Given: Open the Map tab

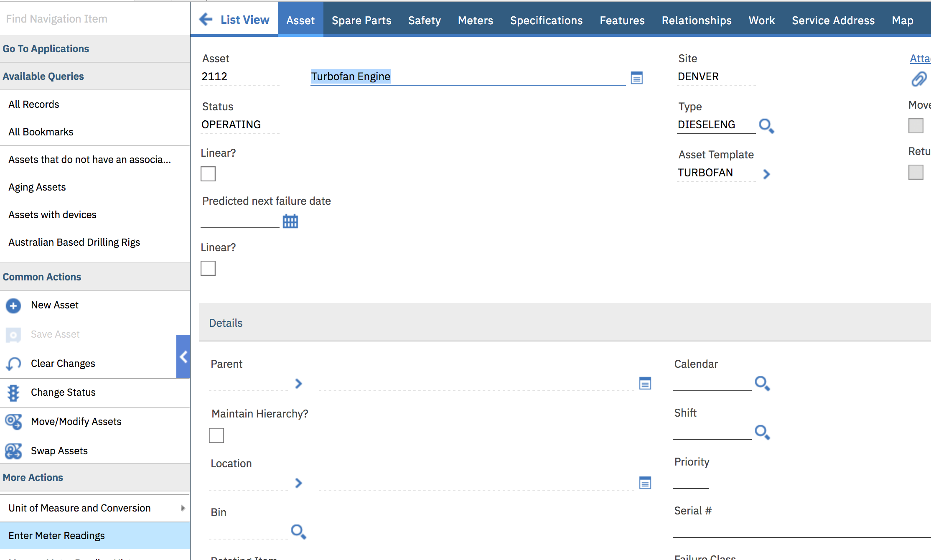Looking at the screenshot, I should [903, 20].
